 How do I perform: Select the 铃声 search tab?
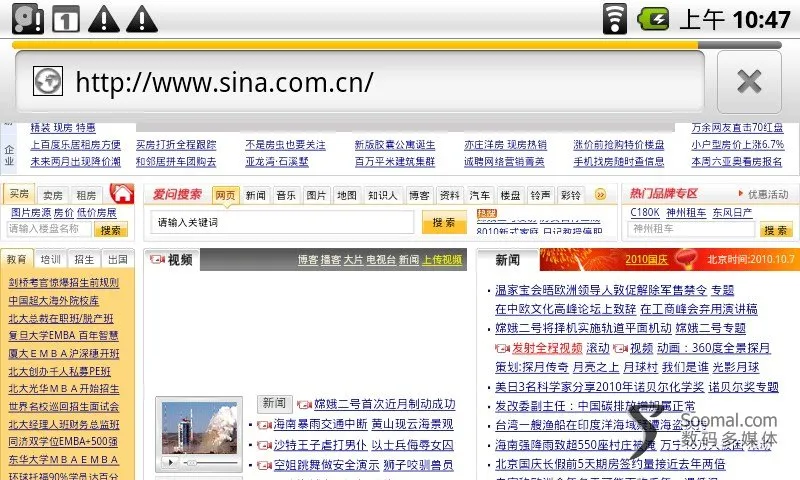[x=540, y=195]
